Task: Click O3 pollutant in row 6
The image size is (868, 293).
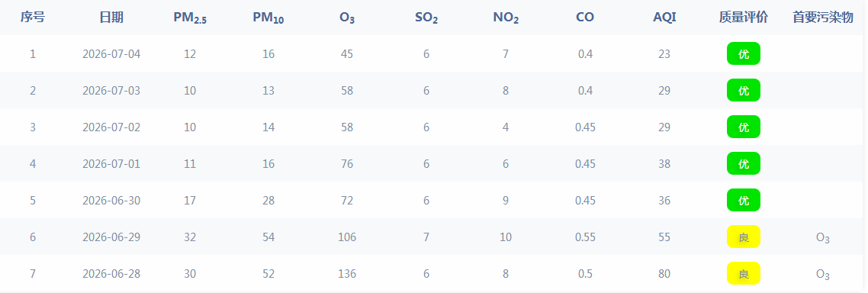Action: [822, 238]
